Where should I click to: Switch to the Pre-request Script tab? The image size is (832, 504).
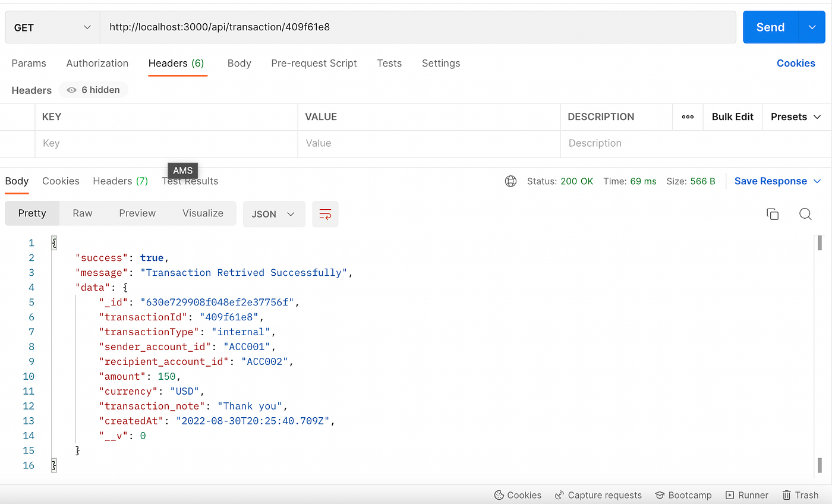click(314, 64)
